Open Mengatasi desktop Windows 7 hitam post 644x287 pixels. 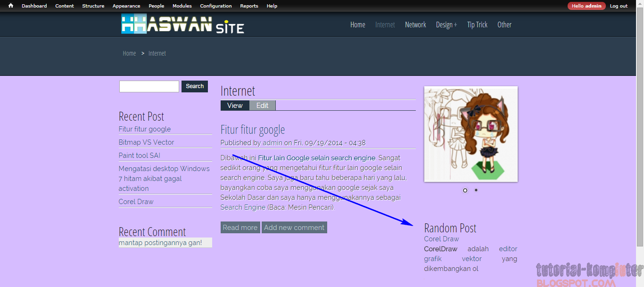click(164, 178)
